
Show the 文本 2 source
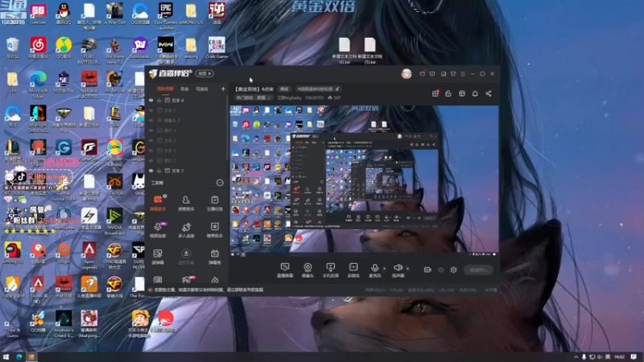[151, 110]
